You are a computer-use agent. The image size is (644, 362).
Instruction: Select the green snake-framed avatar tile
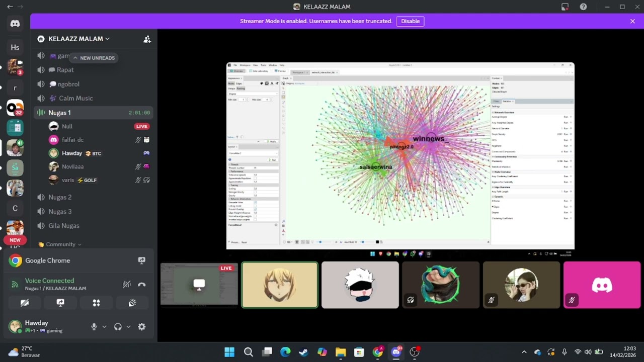click(x=441, y=285)
